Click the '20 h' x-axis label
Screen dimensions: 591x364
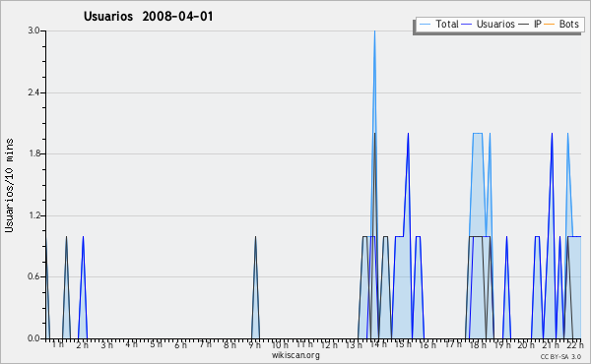(526, 344)
